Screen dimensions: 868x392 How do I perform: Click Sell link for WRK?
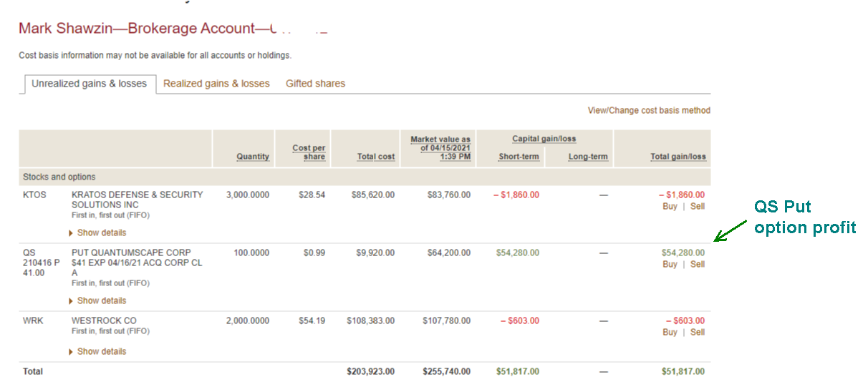pos(698,332)
